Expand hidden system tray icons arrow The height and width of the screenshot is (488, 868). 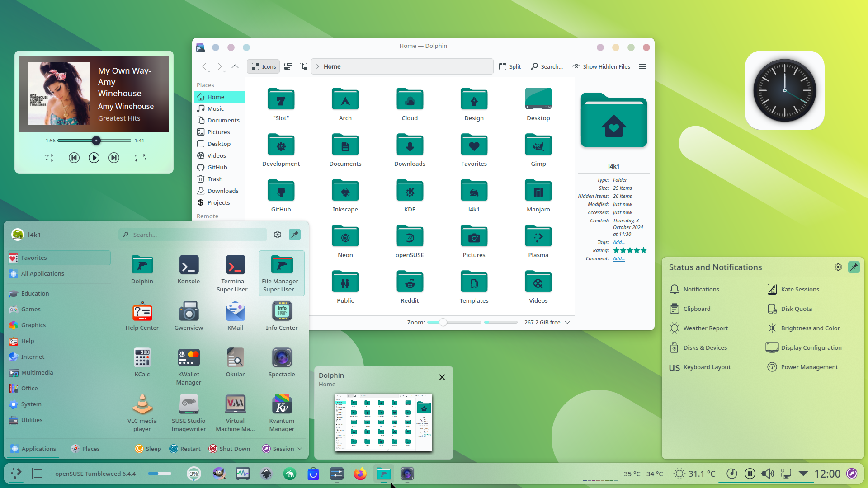[x=803, y=473]
